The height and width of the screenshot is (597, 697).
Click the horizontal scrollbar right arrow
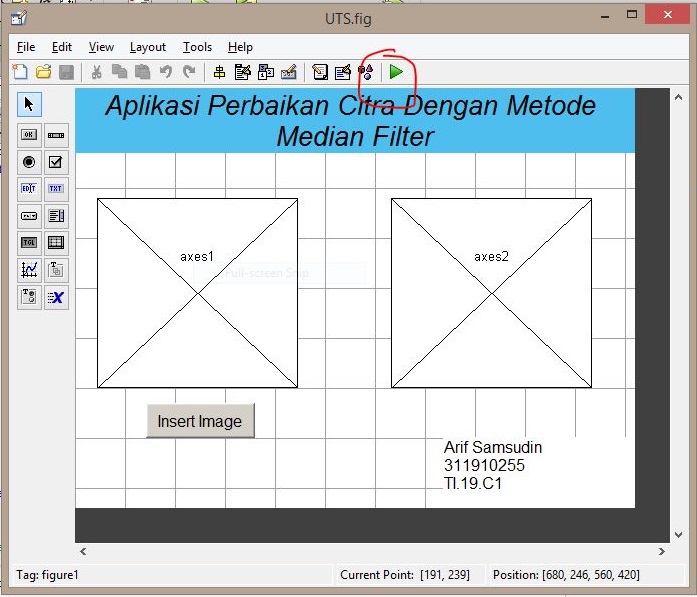point(661,551)
